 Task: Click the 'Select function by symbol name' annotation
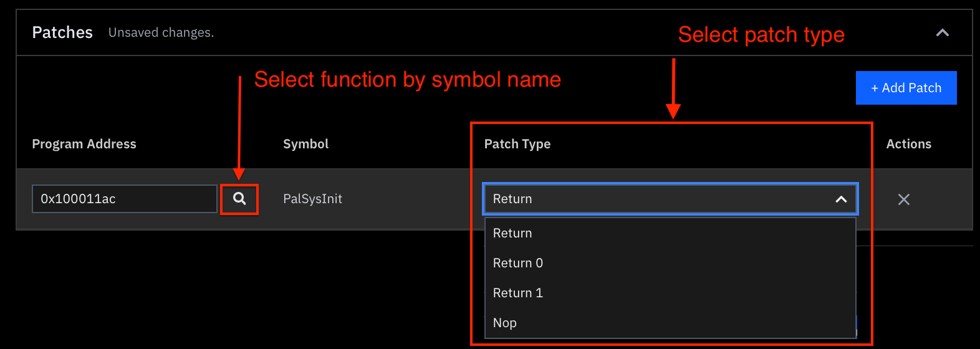407,80
